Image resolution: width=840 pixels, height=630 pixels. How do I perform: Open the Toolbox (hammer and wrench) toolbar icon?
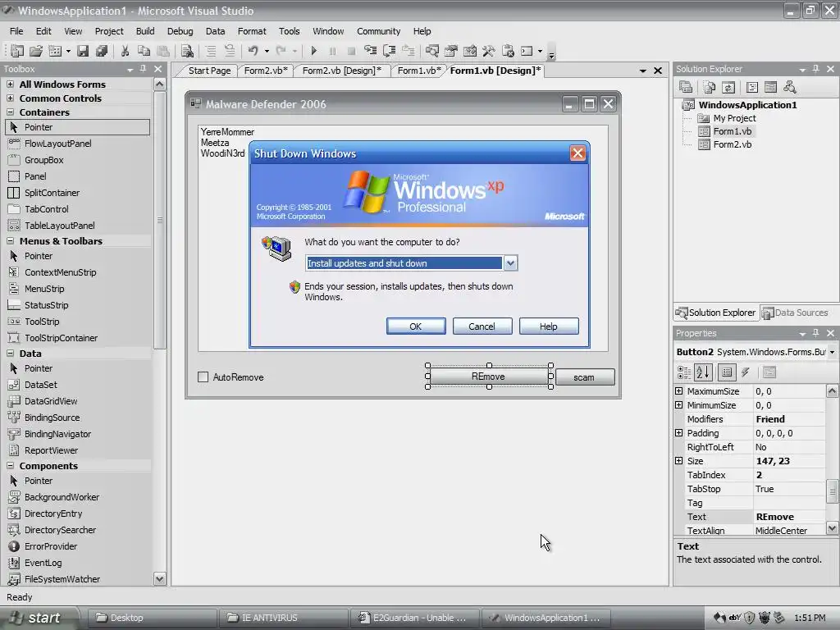point(489,51)
